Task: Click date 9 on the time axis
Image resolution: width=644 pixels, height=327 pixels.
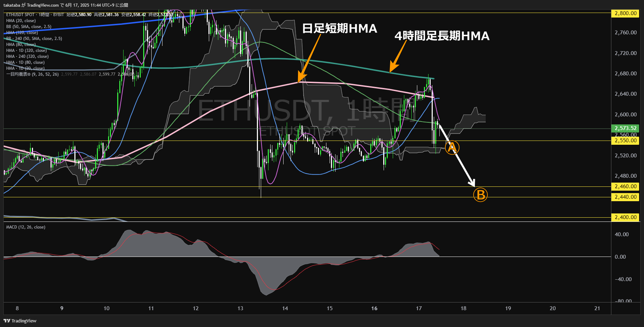Action: pos(62,308)
